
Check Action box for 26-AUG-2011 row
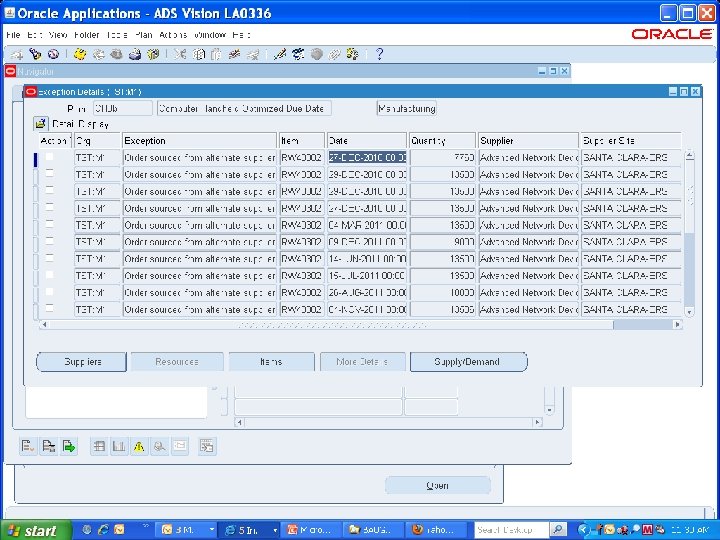49,292
